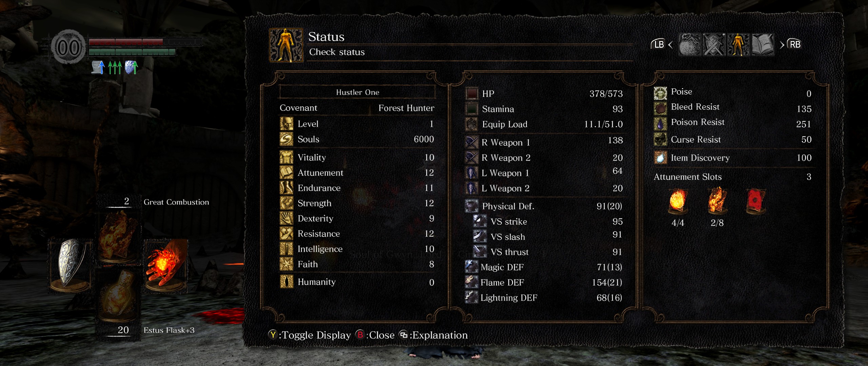
Task: Click the Poison Resist droplet icon
Action: 660,124
